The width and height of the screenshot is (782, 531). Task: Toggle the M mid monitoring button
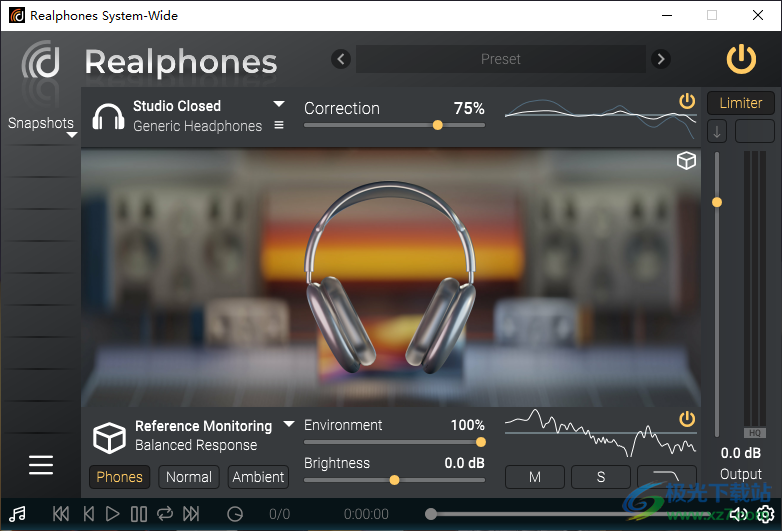click(535, 477)
